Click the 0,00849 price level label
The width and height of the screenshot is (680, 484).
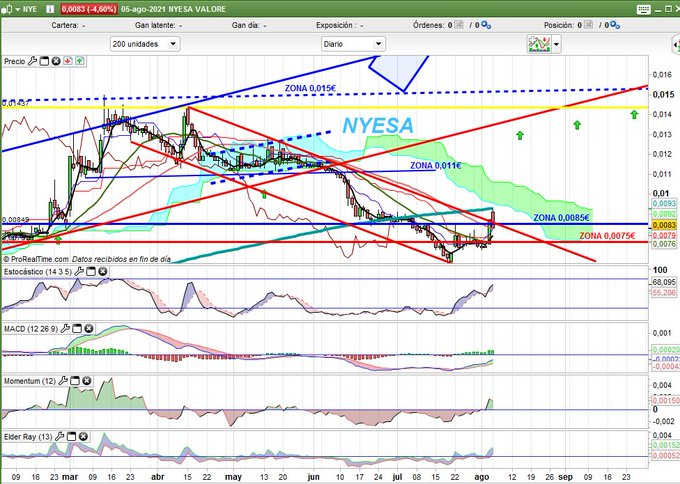[16, 220]
